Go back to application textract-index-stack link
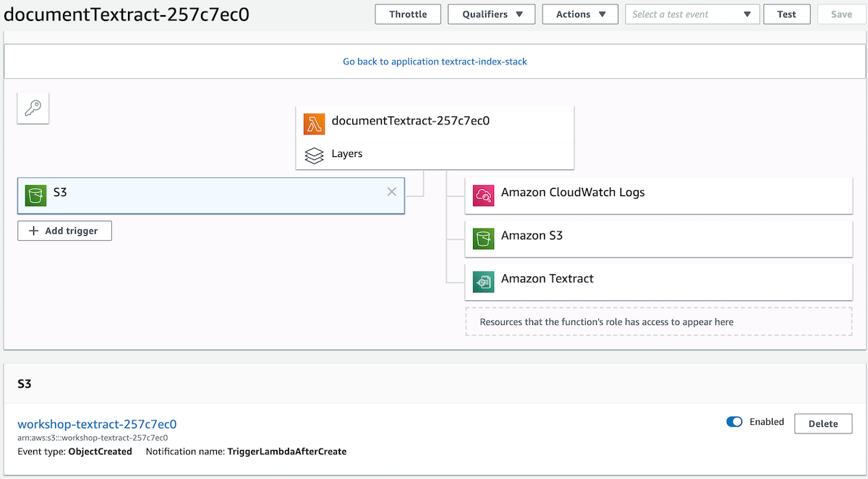This screenshot has width=868, height=479. click(x=435, y=62)
